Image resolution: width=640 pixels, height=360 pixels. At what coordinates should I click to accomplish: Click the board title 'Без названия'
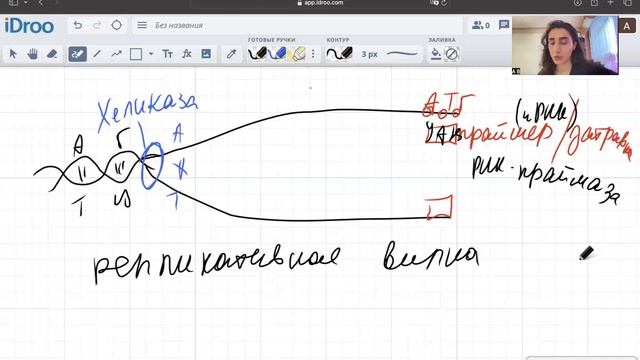point(179,25)
